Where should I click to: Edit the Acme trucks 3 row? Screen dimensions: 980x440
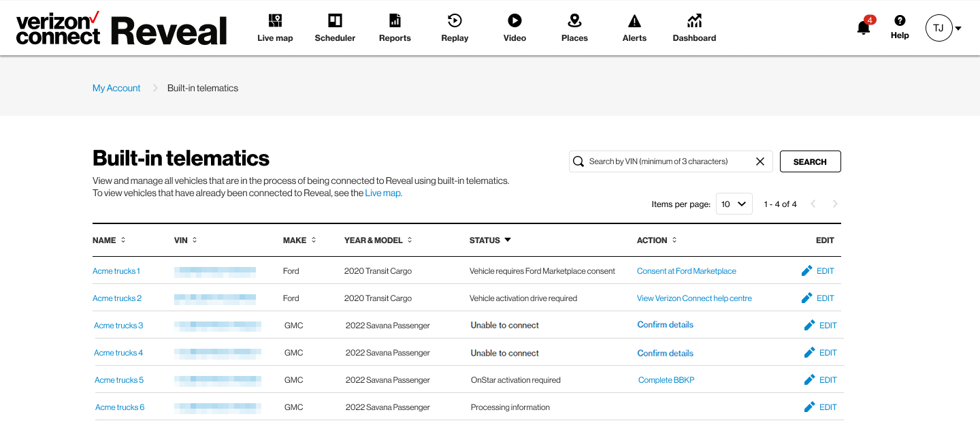point(820,326)
